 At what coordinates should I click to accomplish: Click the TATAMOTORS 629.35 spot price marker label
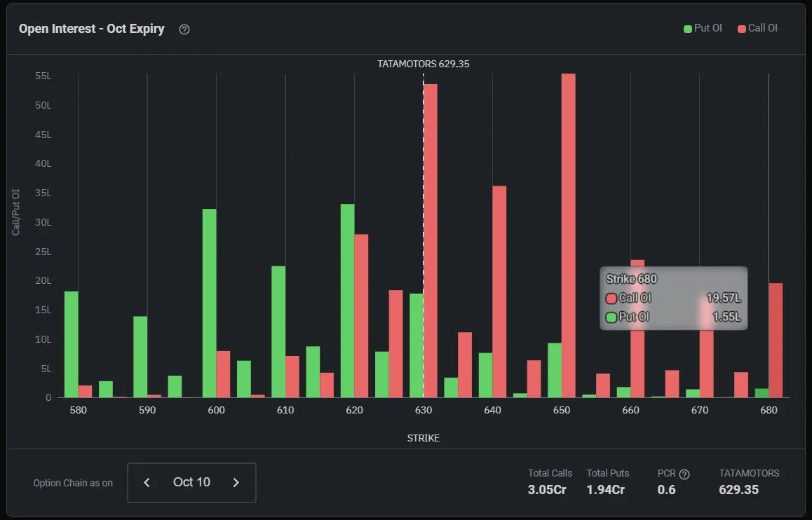[423, 64]
